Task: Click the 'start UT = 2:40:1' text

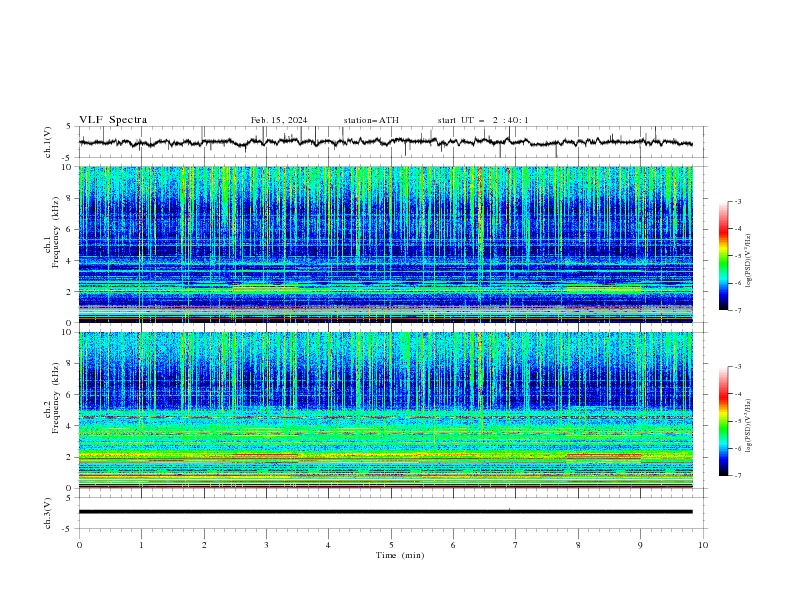Action: (x=483, y=120)
